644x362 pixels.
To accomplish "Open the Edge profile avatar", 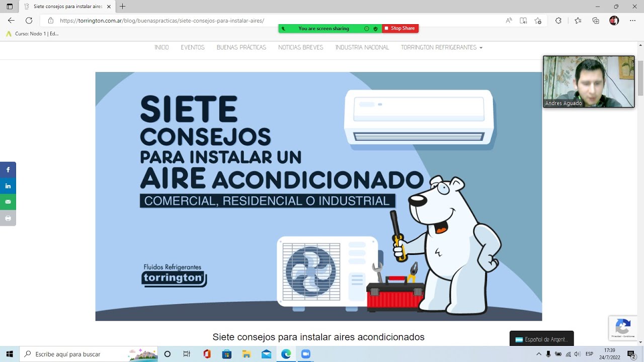I will click(x=614, y=21).
